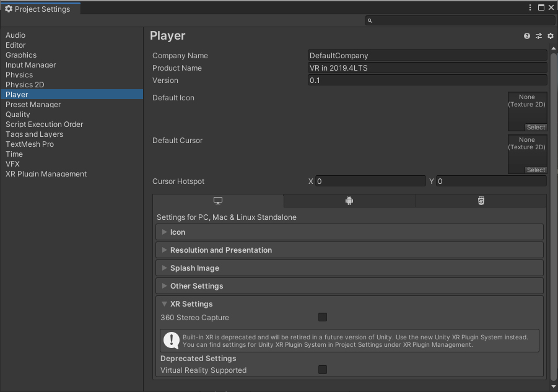Open XR Plugin Management settings

click(x=46, y=174)
